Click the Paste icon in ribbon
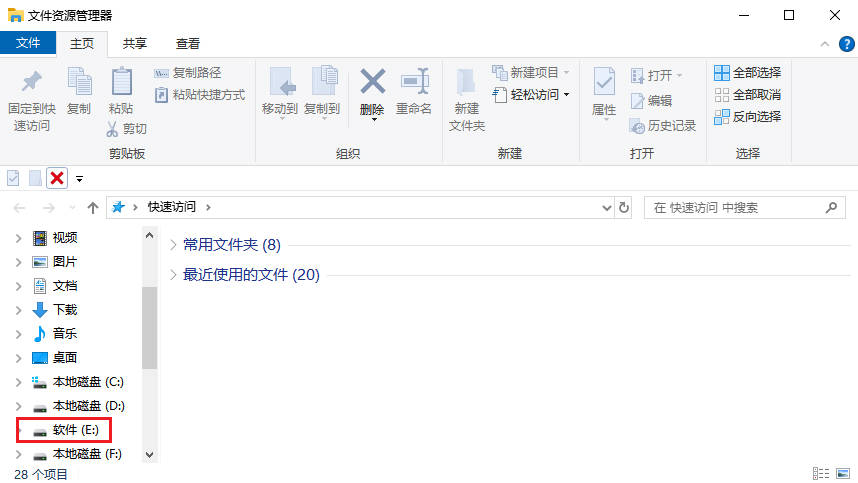 121,83
